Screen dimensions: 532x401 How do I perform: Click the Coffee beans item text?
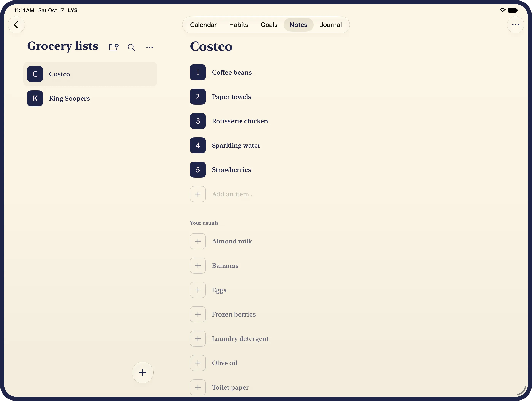[232, 72]
